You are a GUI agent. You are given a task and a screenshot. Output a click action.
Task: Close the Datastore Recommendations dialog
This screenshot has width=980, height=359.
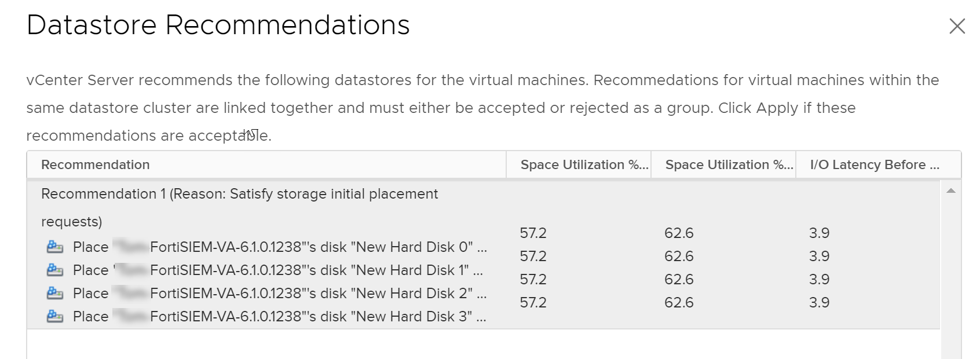pyautogui.click(x=957, y=26)
